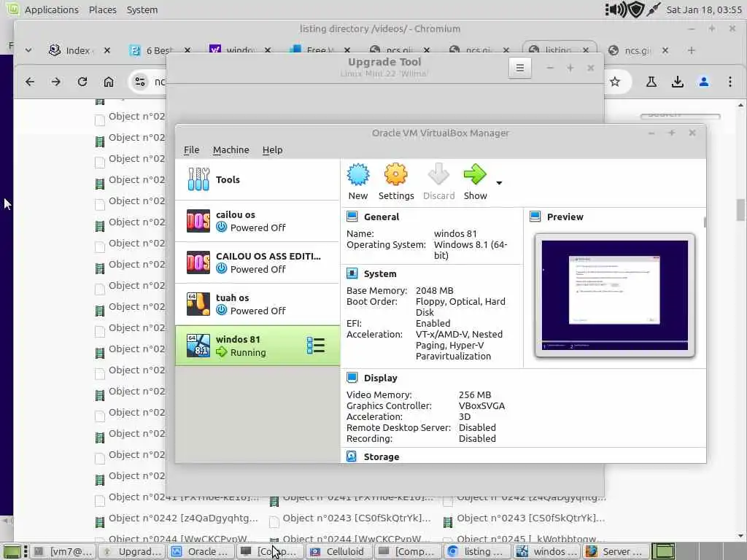Click the network connection tray icon
Viewport: 747px width, 560px height.
(654, 9)
